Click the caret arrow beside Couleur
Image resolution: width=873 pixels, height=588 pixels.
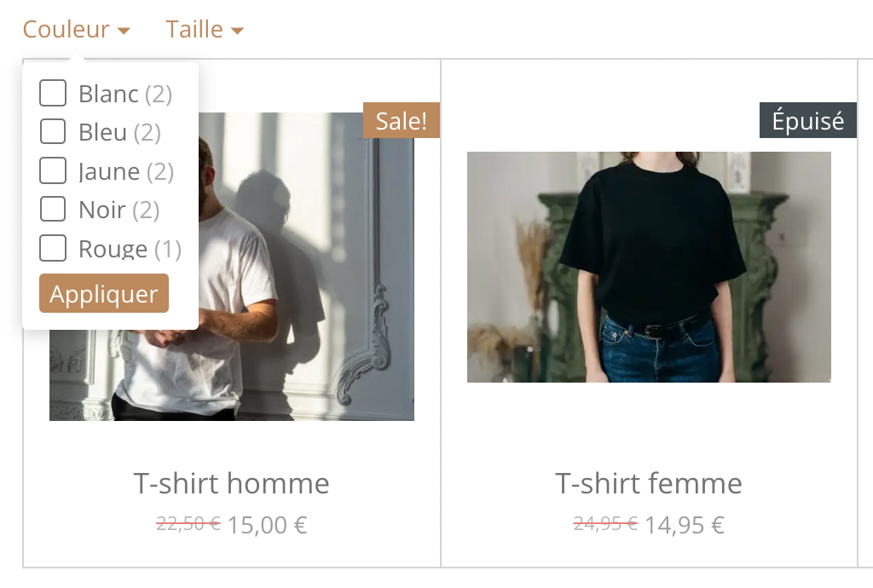124,32
